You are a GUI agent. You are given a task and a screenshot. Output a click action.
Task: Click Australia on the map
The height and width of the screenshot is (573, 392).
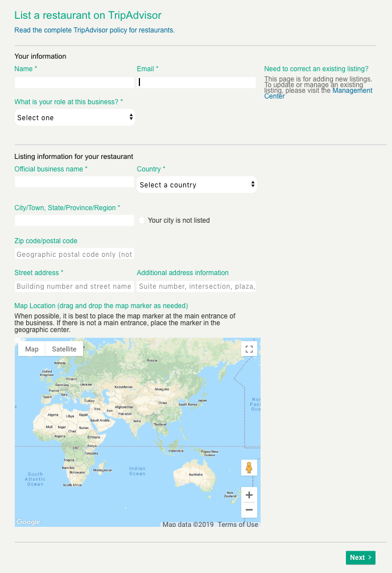point(196,474)
